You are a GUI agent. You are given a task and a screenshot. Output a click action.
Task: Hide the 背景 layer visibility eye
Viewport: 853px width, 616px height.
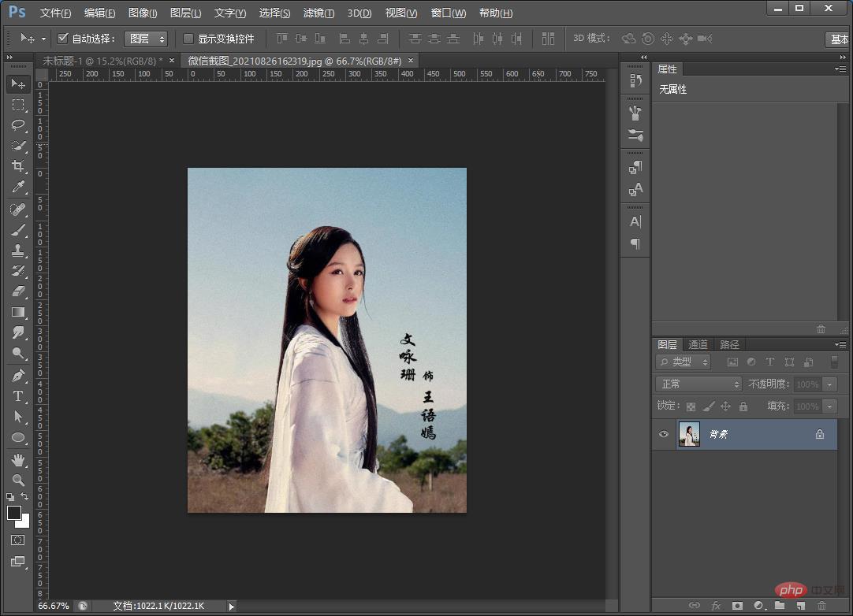pyautogui.click(x=664, y=434)
